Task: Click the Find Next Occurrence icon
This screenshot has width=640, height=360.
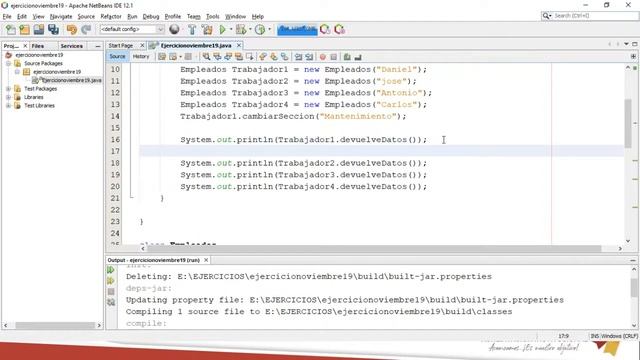Action: tap(228, 57)
